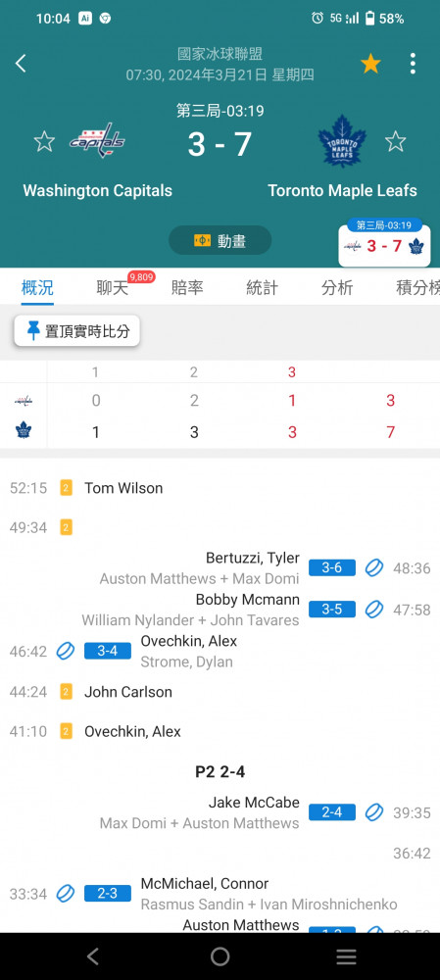Tap the Bertuzzi 3-6 goal puck icon

coord(373,568)
